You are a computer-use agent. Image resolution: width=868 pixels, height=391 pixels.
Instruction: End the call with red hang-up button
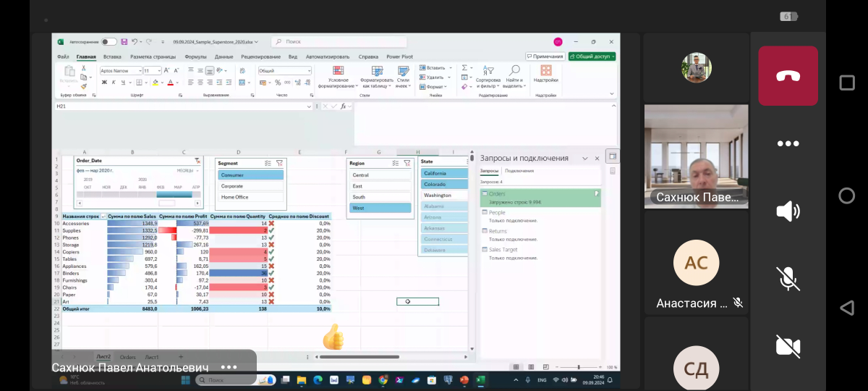point(788,76)
